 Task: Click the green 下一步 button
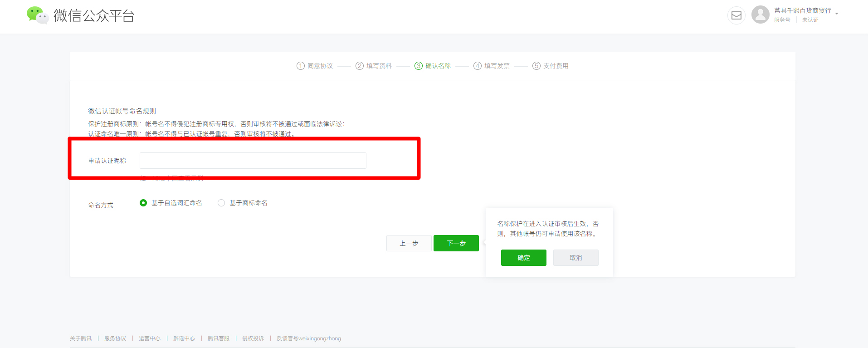point(456,243)
